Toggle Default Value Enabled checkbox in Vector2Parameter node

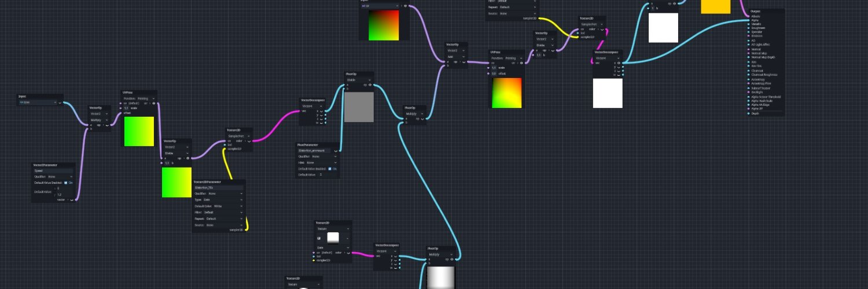[x=65, y=183]
